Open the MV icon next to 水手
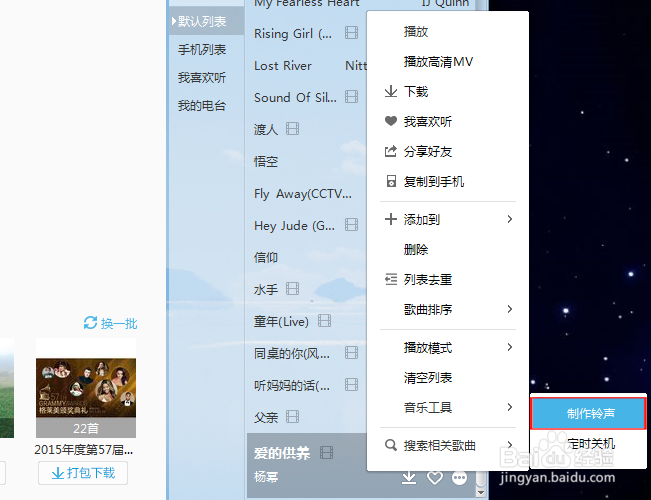This screenshot has height=500, width=651. click(x=292, y=289)
